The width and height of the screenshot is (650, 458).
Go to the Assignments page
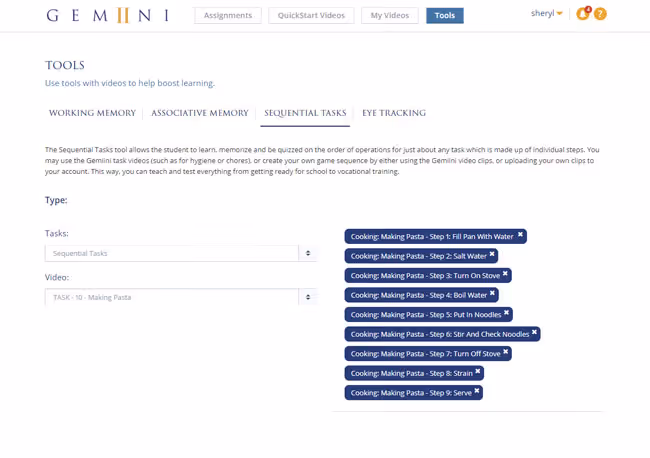coord(228,15)
